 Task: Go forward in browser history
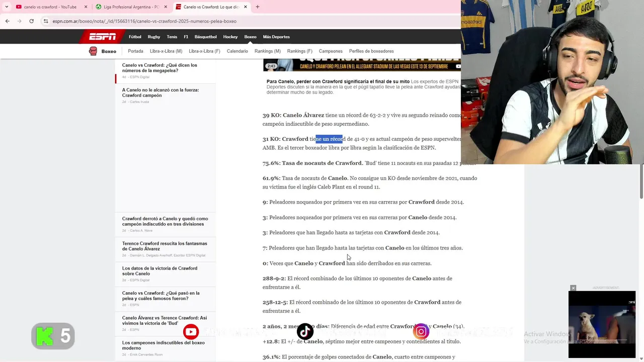pos(20,21)
